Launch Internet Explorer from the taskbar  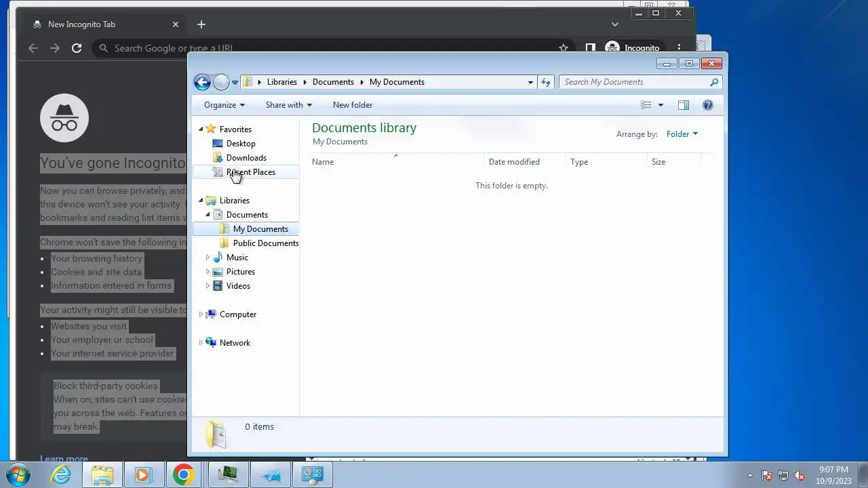(x=61, y=475)
